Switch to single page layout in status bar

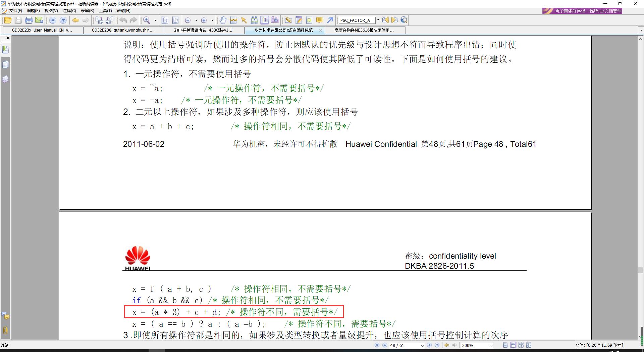[x=505, y=345]
